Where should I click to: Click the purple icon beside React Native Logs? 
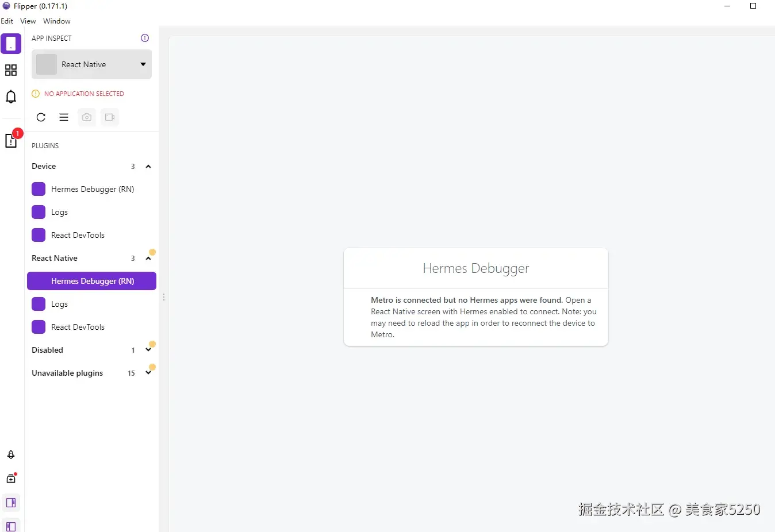click(x=39, y=304)
